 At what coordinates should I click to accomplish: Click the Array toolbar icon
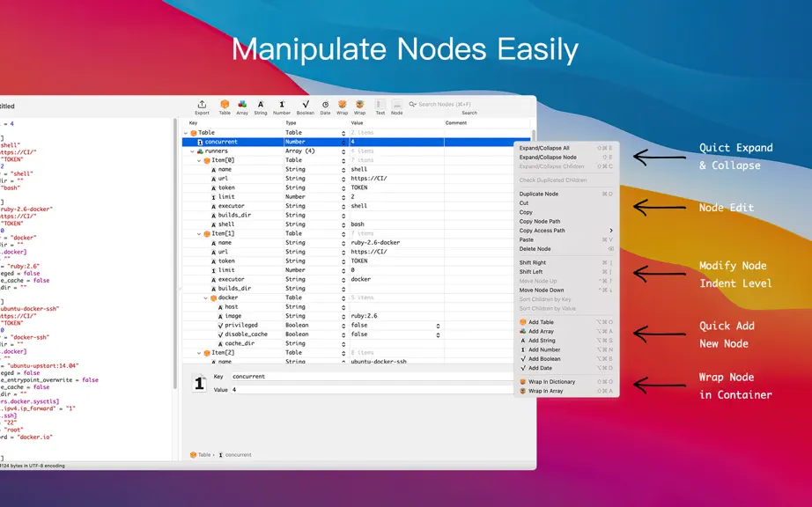[242, 107]
